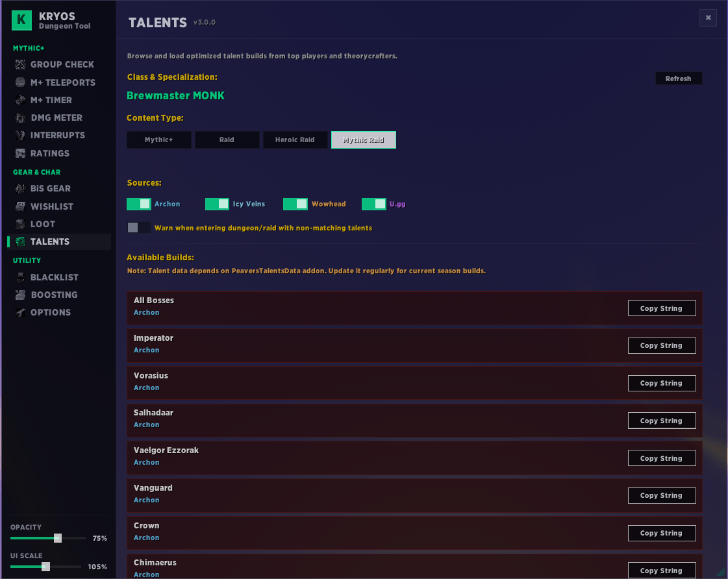This screenshot has width=728, height=579.
Task: Click the Brewmaster MONK specialization text
Action: 175,95
